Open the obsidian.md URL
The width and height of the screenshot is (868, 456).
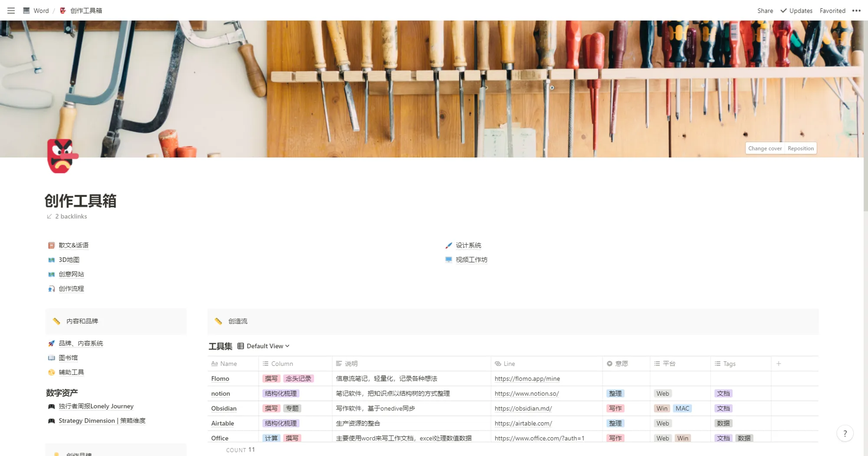pos(523,408)
